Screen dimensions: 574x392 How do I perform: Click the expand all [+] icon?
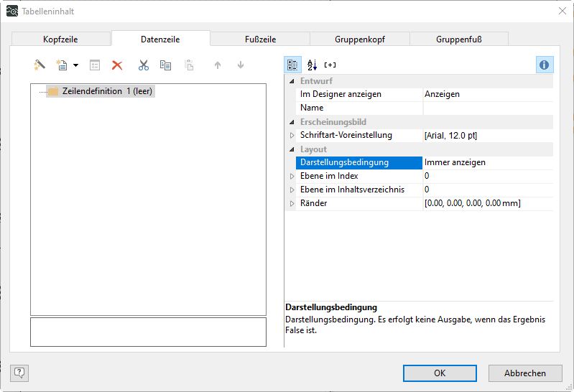click(330, 65)
